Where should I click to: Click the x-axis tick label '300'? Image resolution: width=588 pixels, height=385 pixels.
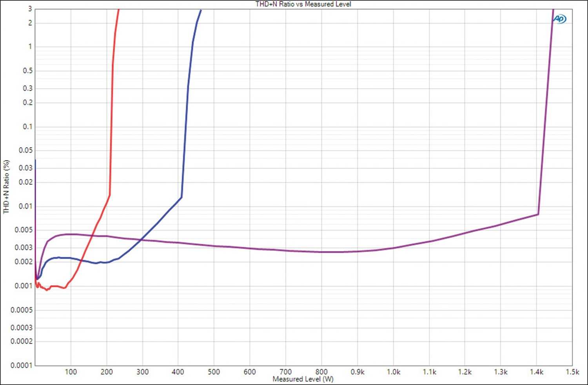pos(142,372)
